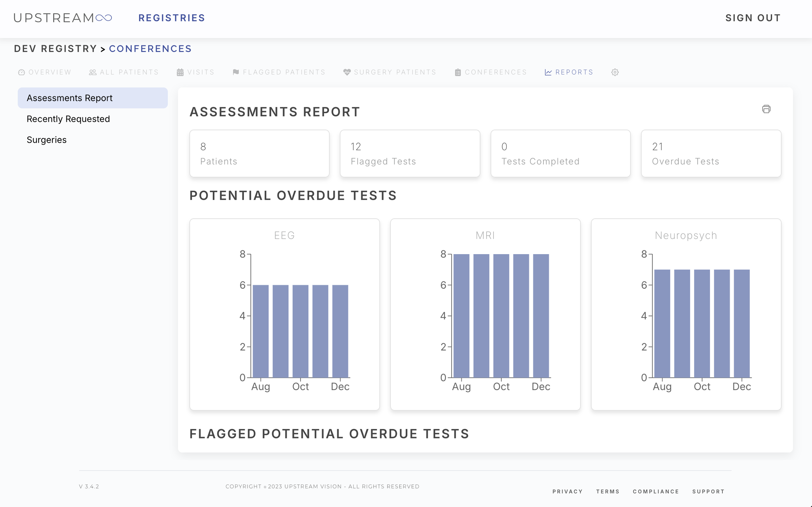Click the Sign Out button

(x=753, y=18)
